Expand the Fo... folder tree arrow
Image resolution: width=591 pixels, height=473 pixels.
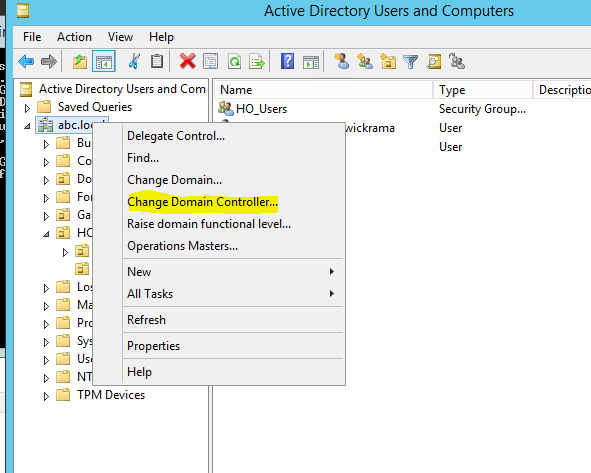point(46,198)
